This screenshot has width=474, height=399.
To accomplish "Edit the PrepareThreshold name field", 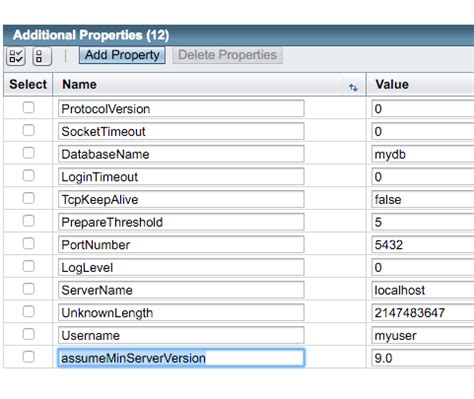I will pos(181,222).
